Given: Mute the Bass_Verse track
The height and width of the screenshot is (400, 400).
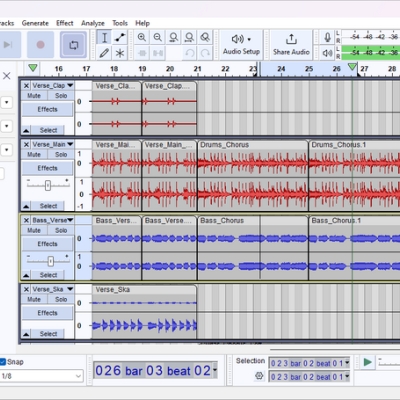Looking at the screenshot, I should click(x=34, y=230).
